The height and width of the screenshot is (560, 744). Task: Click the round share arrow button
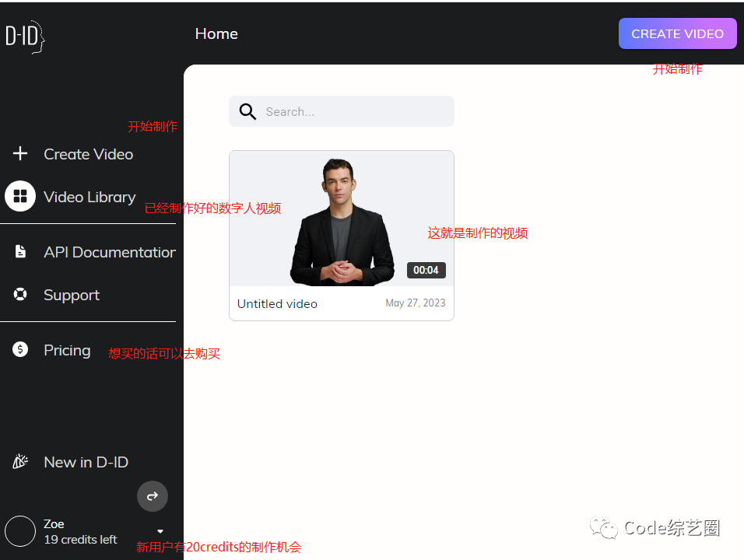click(x=153, y=496)
